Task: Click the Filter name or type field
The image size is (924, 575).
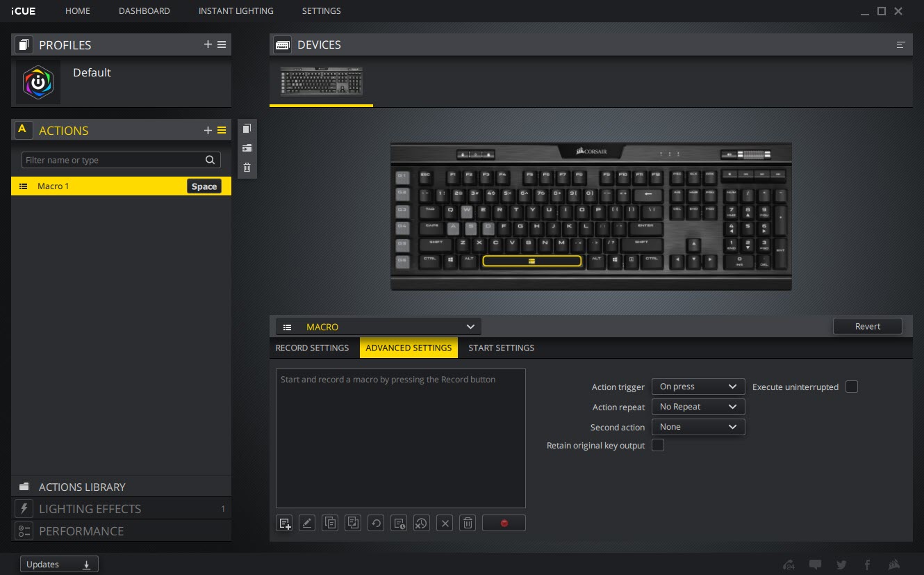Action: (x=121, y=160)
